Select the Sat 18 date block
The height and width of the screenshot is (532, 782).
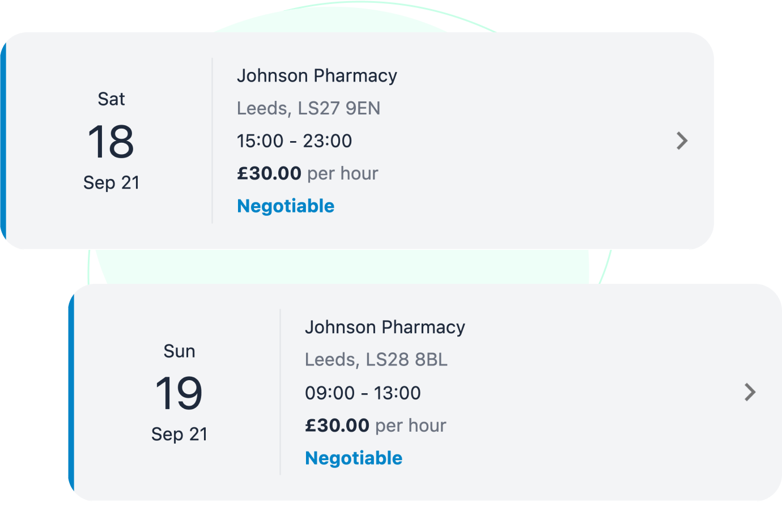click(111, 141)
